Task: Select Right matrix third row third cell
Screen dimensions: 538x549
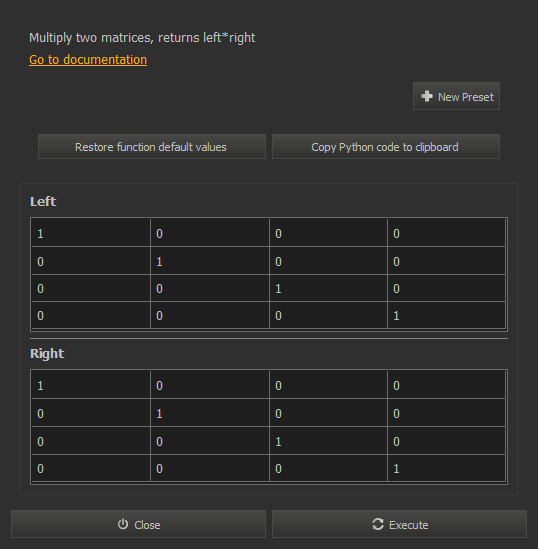Action: point(328,441)
